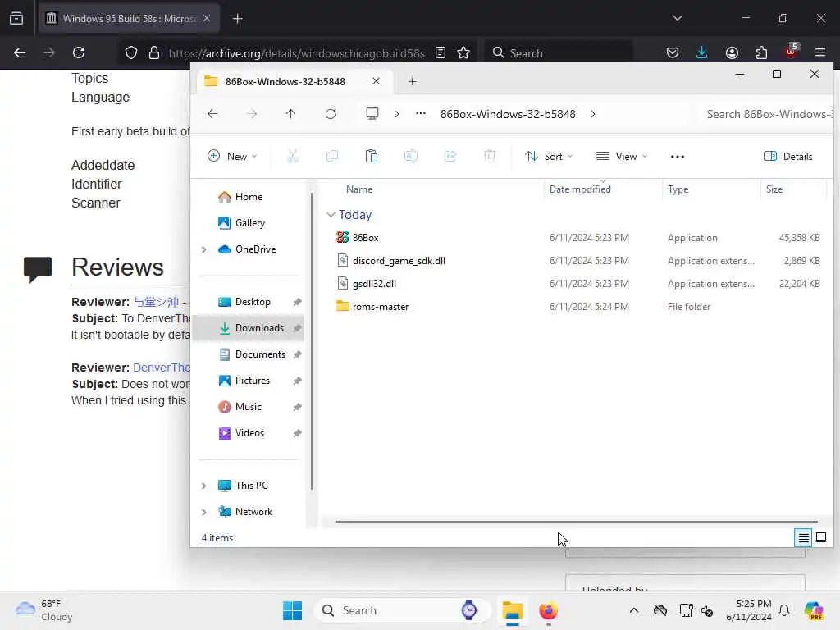This screenshot has width=840, height=630.
Task: Click the Paste icon in Explorer toolbar
Action: click(372, 157)
